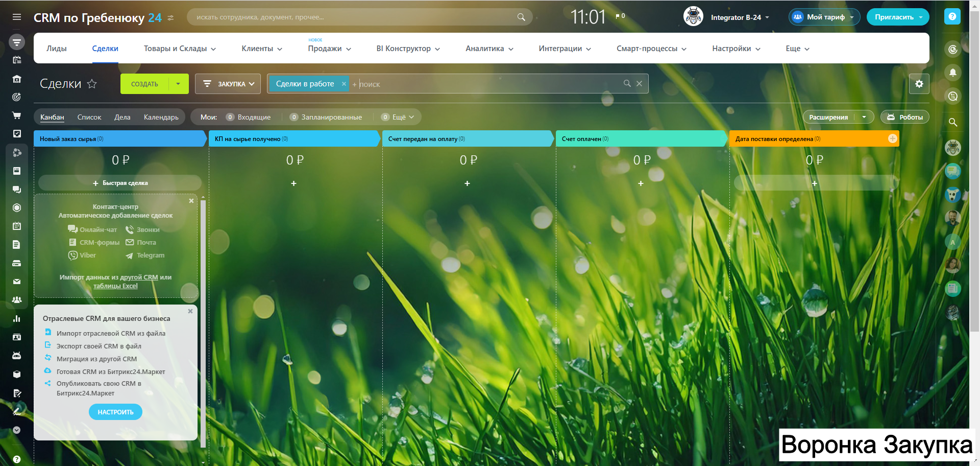
Task: Click the search magnifier in the deals filter
Action: (x=627, y=83)
